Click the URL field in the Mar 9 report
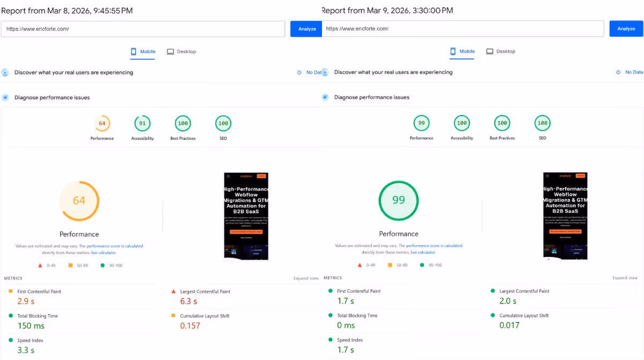The height and width of the screenshot is (360, 644). tap(463, 28)
